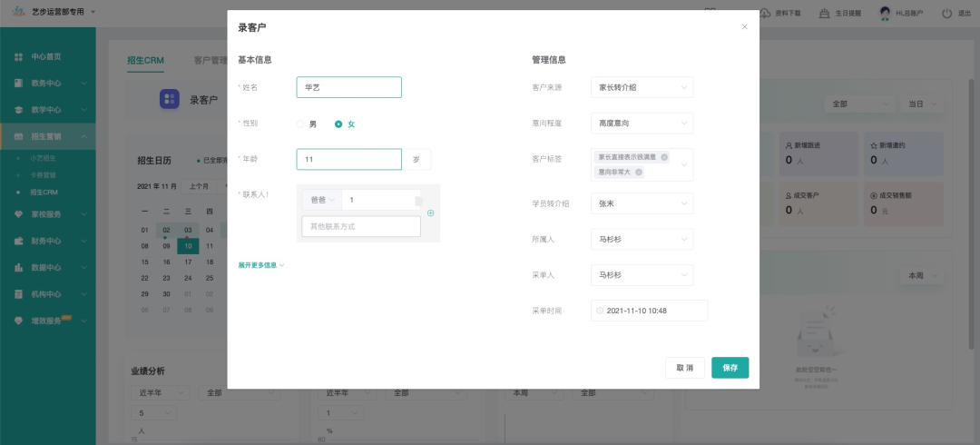The image size is (980, 445).
Task: Click the page vertical scrollbar
Action: click(971, 213)
